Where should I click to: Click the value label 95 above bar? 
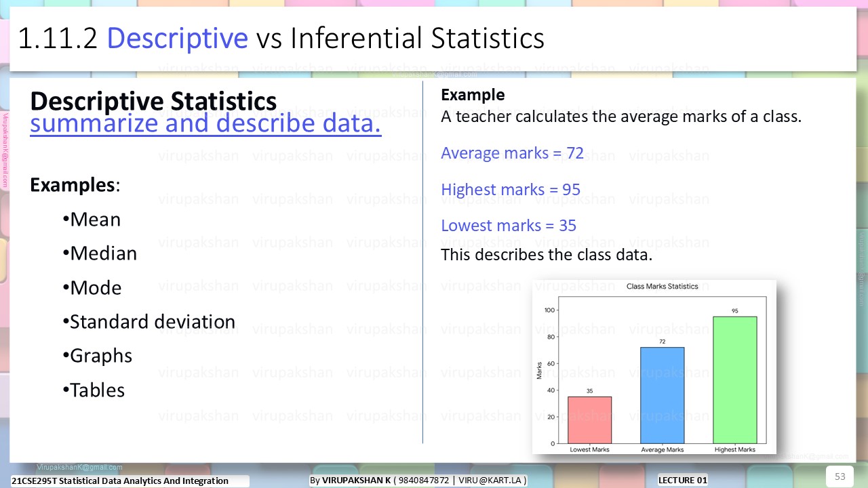(734, 311)
